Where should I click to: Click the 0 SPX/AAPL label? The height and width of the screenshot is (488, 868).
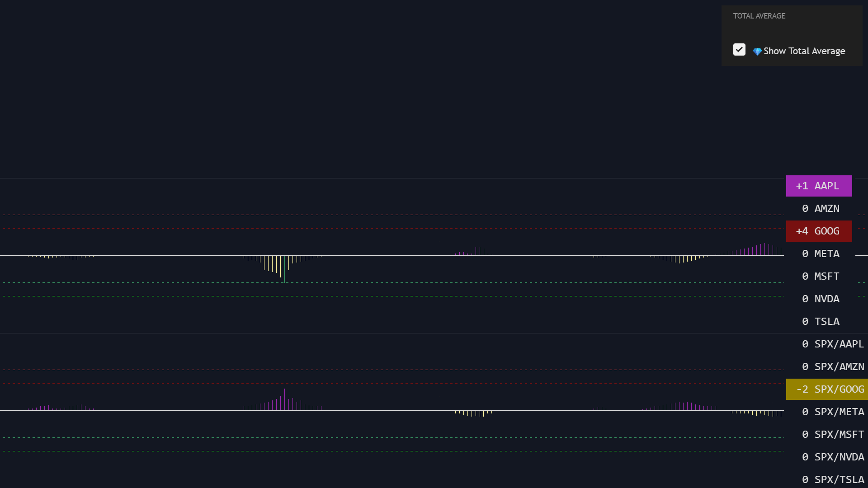coord(833,344)
